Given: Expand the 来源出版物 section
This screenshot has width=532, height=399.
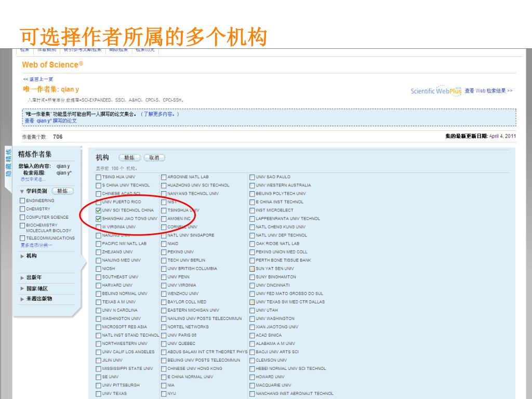Looking at the screenshot, I should pos(22,299).
